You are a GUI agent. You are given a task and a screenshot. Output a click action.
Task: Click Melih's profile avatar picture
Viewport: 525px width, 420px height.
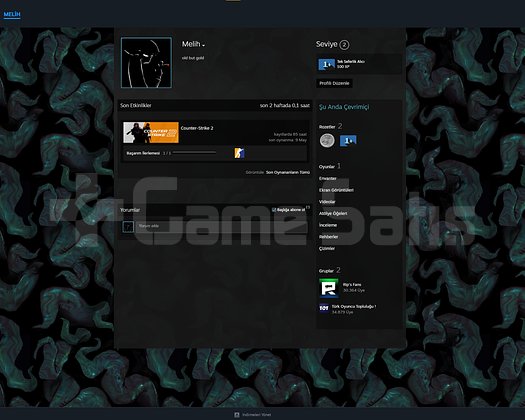tap(146, 63)
